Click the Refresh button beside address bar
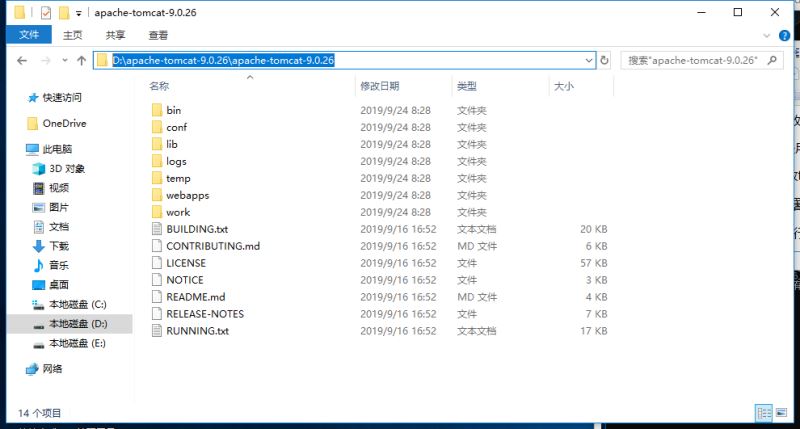The width and height of the screenshot is (800, 429). pyautogui.click(x=604, y=61)
